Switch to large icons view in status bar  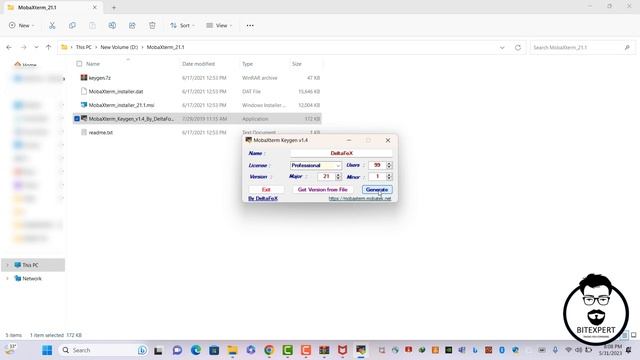pos(633,335)
